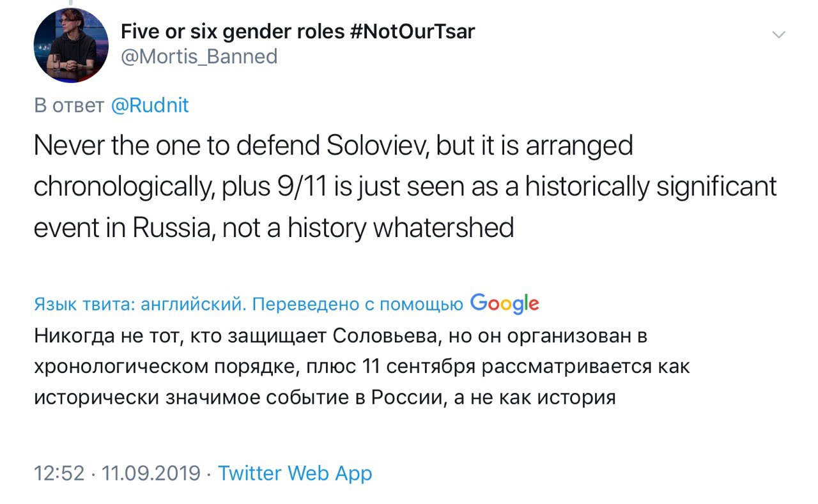Click the 12:52 tweet timestamp

tap(59, 473)
